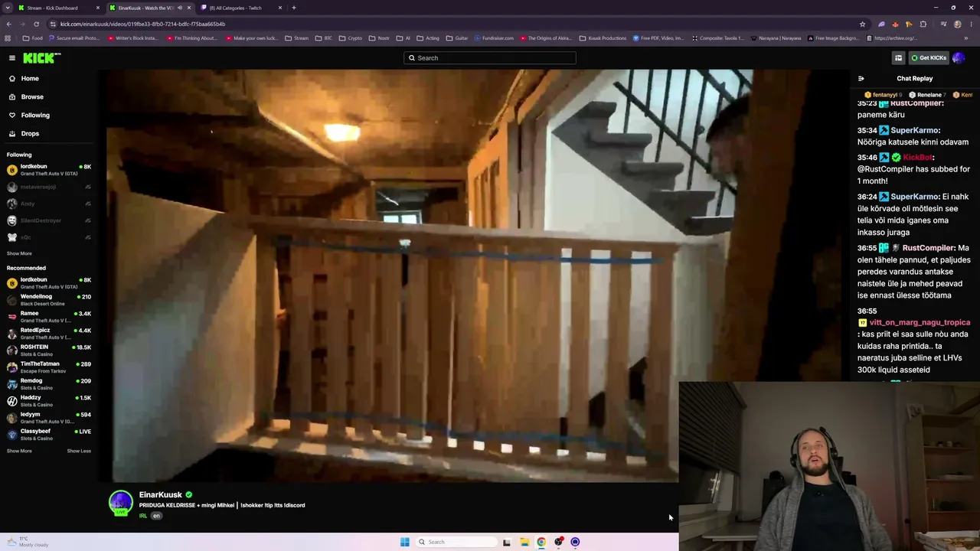
Task: Show More recommended channels
Action: pyautogui.click(x=19, y=451)
